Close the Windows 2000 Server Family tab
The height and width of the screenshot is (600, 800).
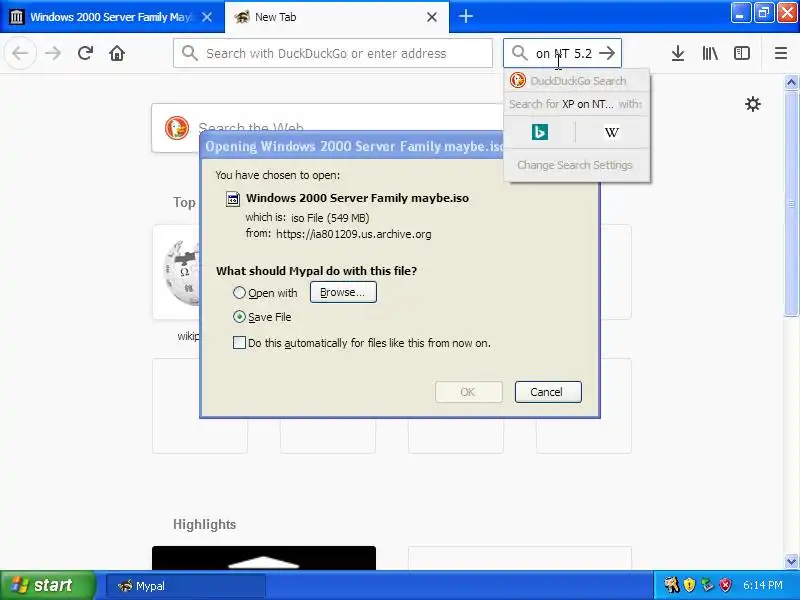[207, 17]
